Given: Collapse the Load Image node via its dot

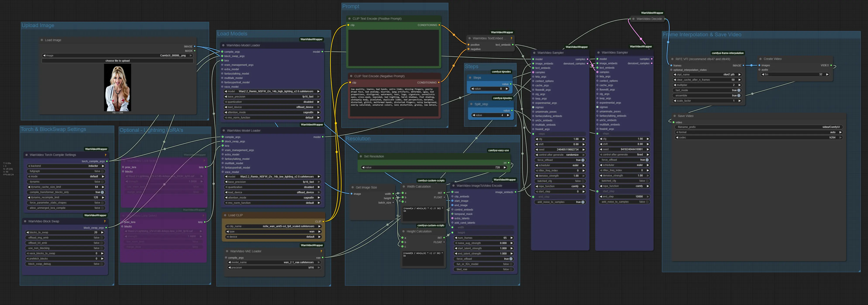Looking at the screenshot, I should 42,40.
